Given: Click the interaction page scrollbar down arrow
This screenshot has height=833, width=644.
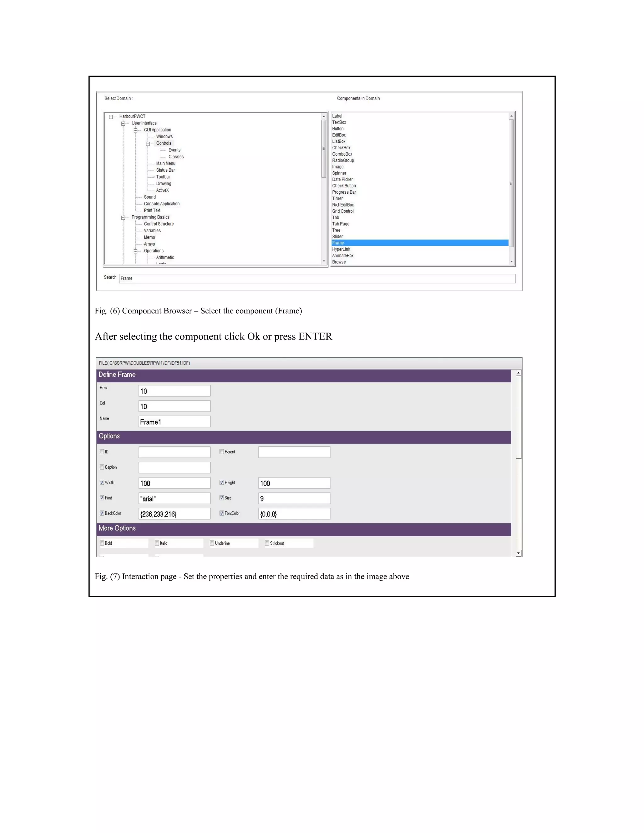Looking at the screenshot, I should (519, 553).
